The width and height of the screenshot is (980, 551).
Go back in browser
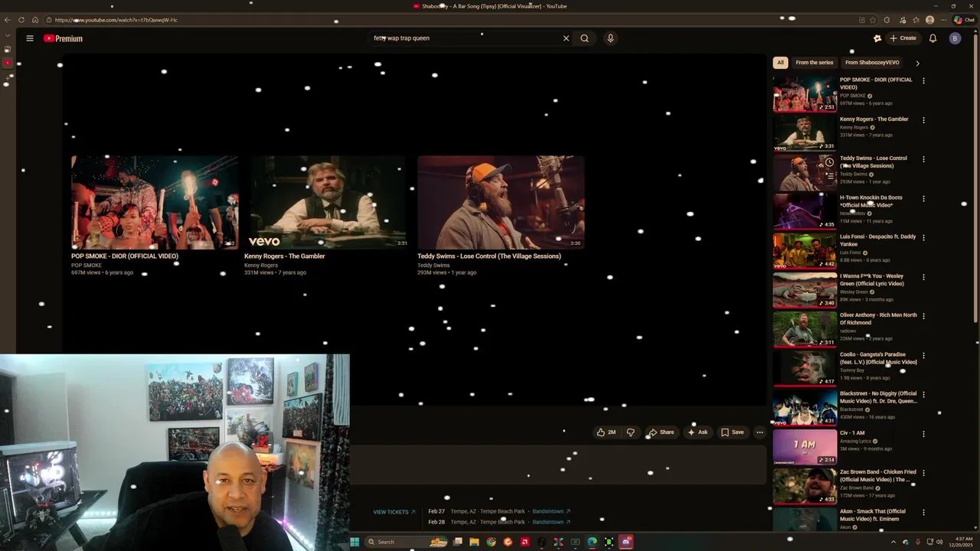click(8, 20)
